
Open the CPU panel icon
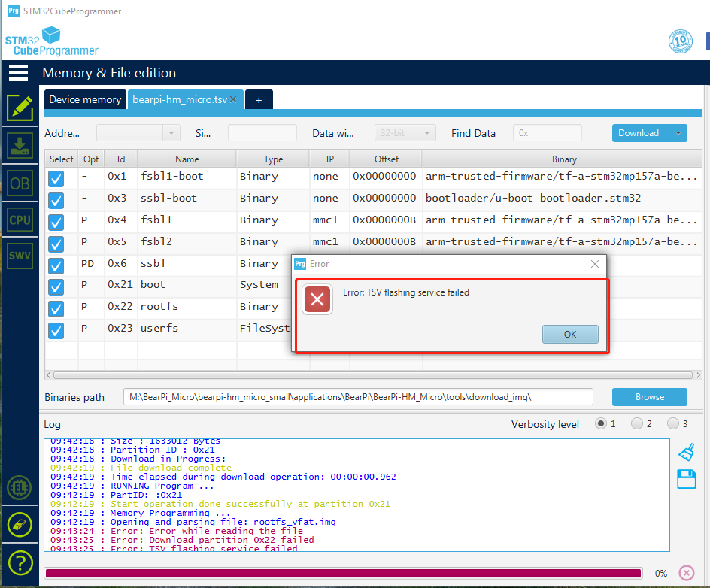pyautogui.click(x=20, y=220)
